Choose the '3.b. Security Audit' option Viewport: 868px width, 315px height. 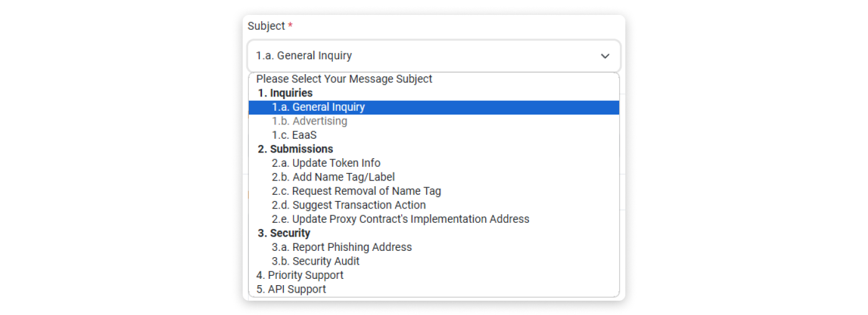[315, 261]
